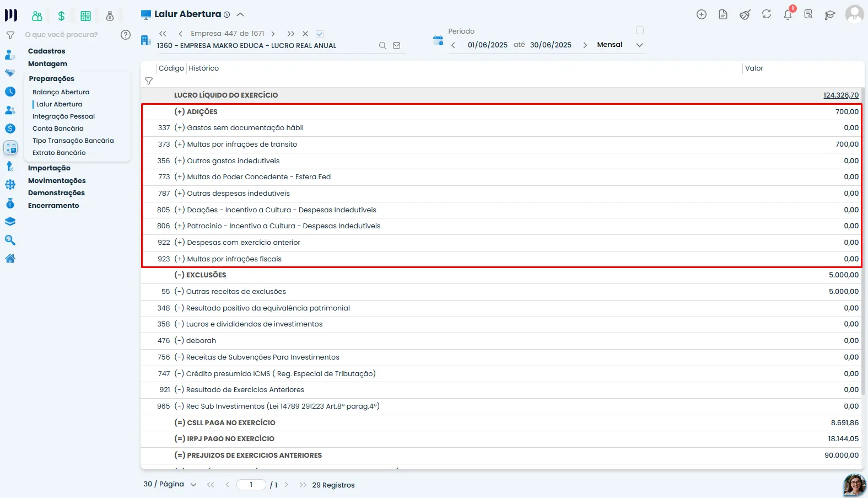Viewport: 868px width, 498px height.
Task: Toggle the checked checkbox beside company navigation
Action: [320, 34]
